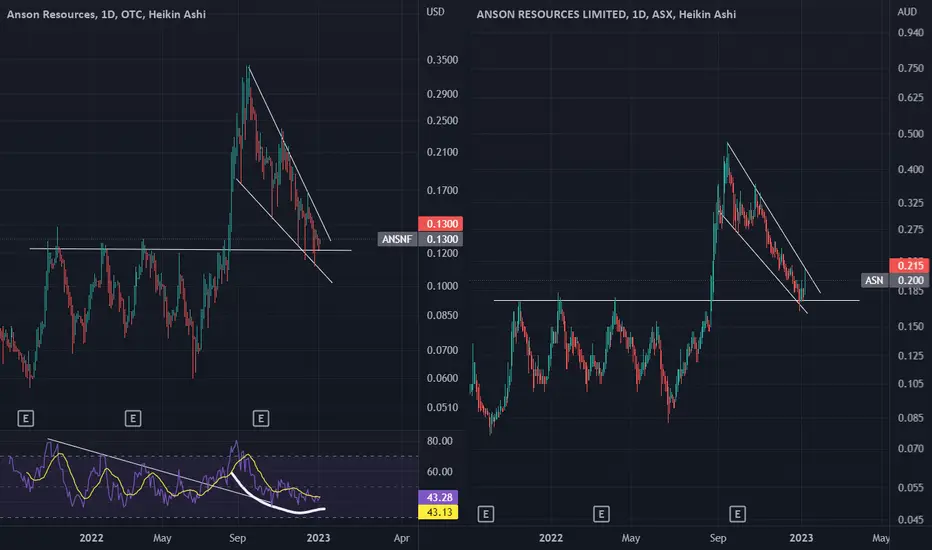Click the 0.940 price label on the AUD axis
The image size is (932, 550).
click(x=911, y=33)
